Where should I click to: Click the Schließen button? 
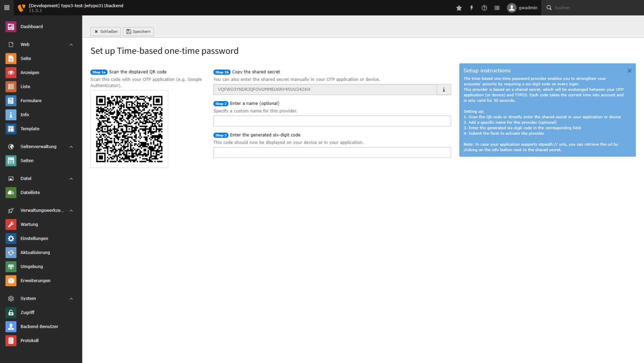point(105,32)
